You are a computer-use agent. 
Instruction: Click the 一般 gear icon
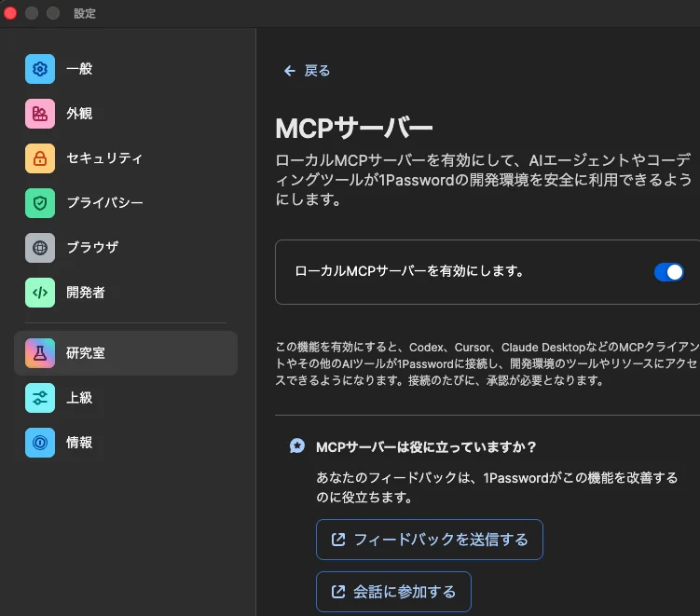coord(40,69)
